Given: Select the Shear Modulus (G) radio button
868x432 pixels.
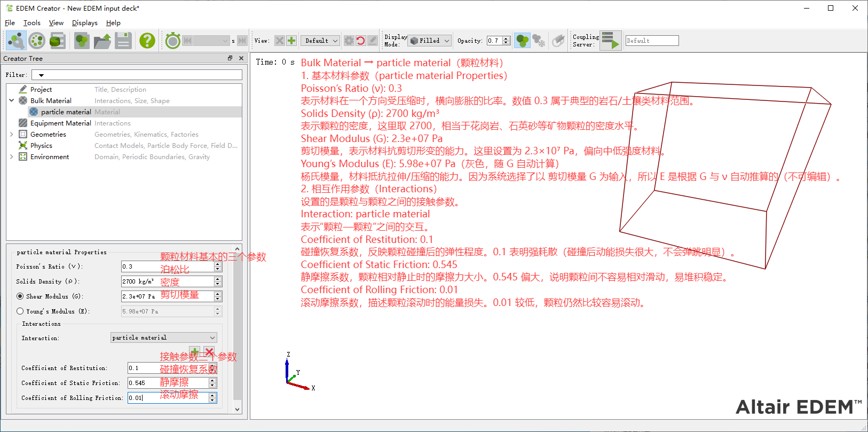Looking at the screenshot, I should pyautogui.click(x=20, y=296).
